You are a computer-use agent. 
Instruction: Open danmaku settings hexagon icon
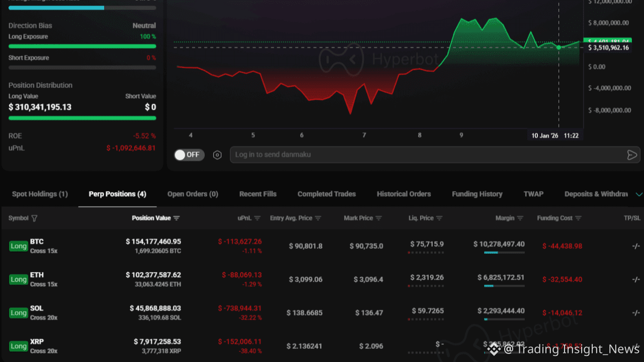tap(217, 155)
